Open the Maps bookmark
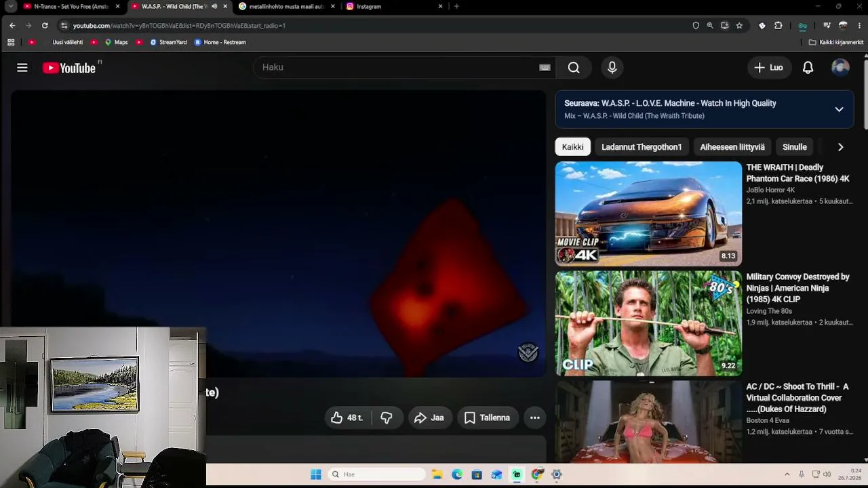The width and height of the screenshot is (868, 488). (x=116, y=42)
